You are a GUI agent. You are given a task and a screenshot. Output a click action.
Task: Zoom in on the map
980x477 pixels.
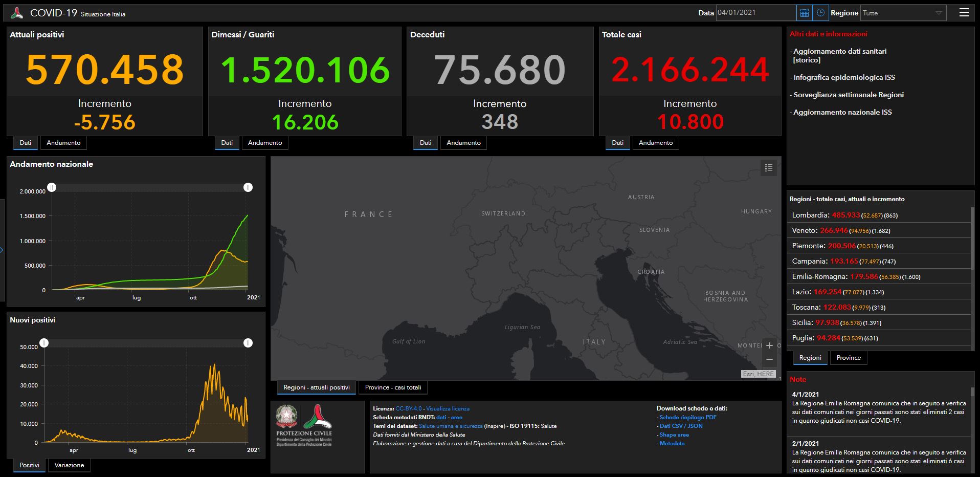click(769, 345)
